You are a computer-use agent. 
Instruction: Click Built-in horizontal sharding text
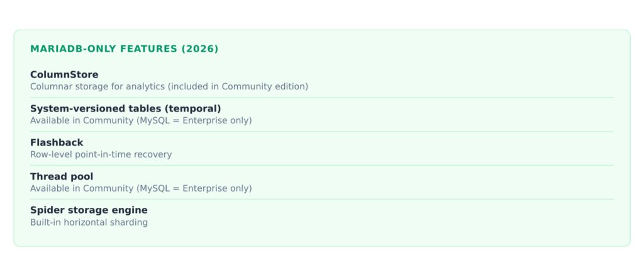click(x=89, y=222)
